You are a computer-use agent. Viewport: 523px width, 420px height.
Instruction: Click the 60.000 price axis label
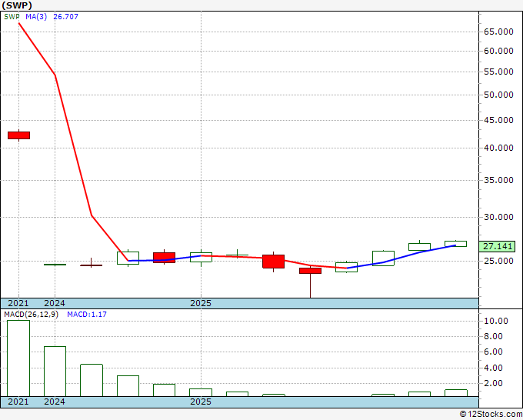(x=498, y=51)
